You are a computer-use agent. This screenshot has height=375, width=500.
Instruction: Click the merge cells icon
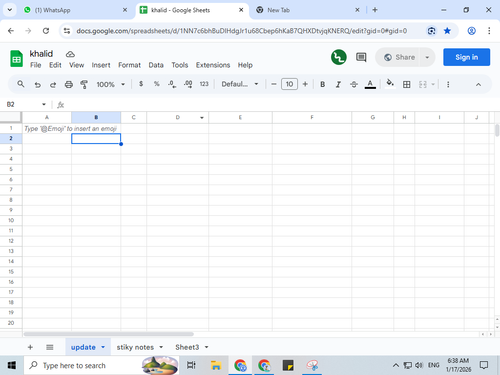point(423,84)
